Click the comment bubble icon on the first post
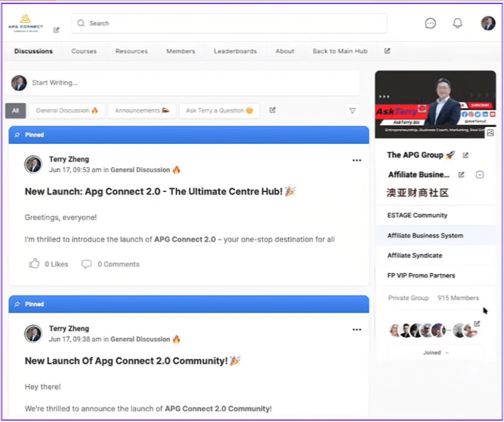The width and height of the screenshot is (504, 422). point(86,264)
